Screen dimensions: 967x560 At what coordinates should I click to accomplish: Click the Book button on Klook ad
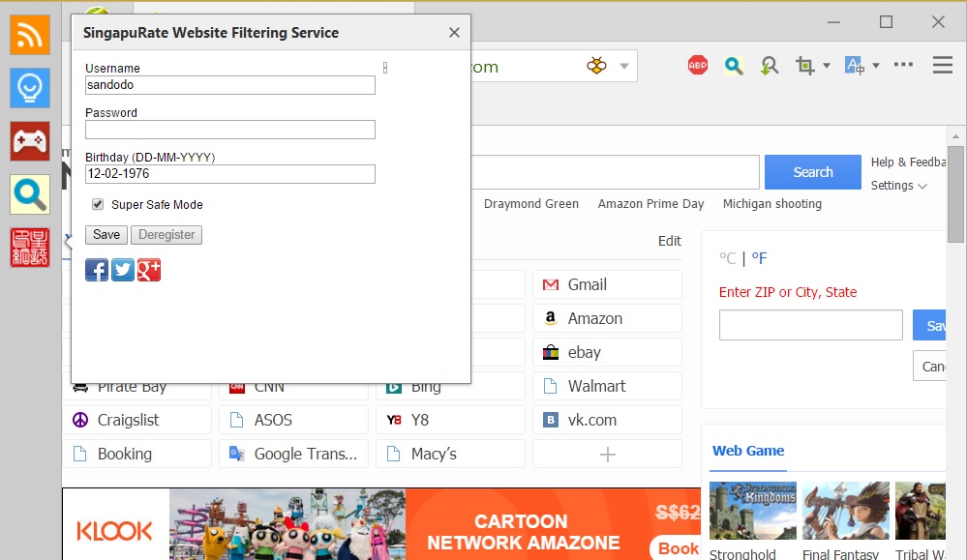coord(676,547)
